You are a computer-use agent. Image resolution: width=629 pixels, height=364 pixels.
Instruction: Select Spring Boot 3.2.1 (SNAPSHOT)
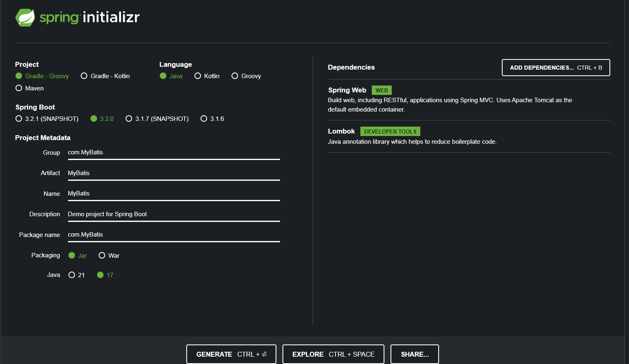point(47,119)
